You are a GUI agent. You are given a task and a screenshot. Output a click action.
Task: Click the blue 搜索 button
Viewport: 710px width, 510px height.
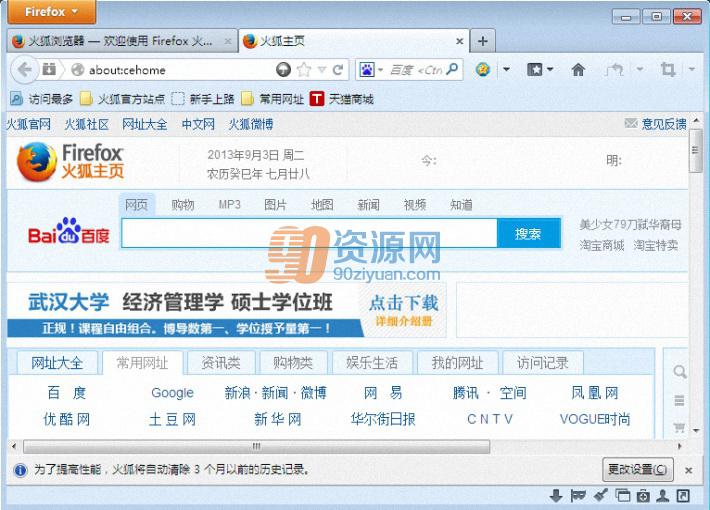pos(528,234)
